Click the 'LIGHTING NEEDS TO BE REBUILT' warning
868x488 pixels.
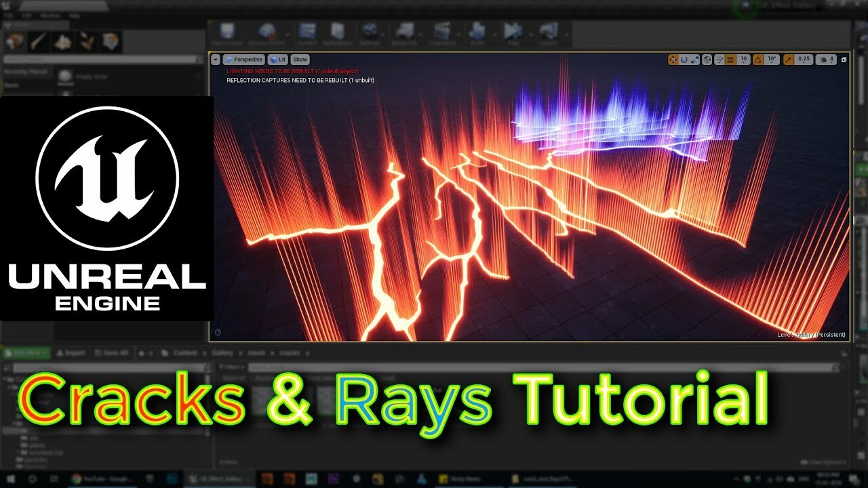pos(292,71)
